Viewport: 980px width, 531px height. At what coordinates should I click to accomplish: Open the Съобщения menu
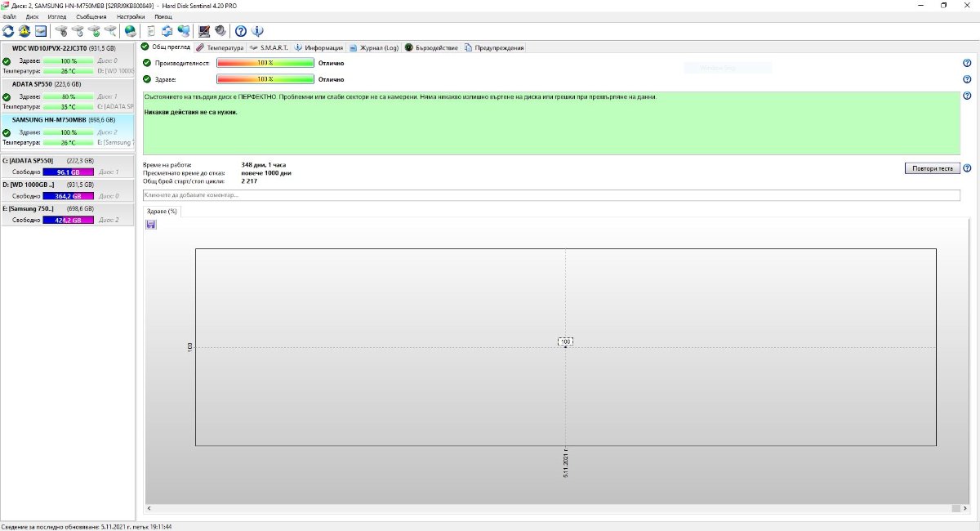[91, 16]
